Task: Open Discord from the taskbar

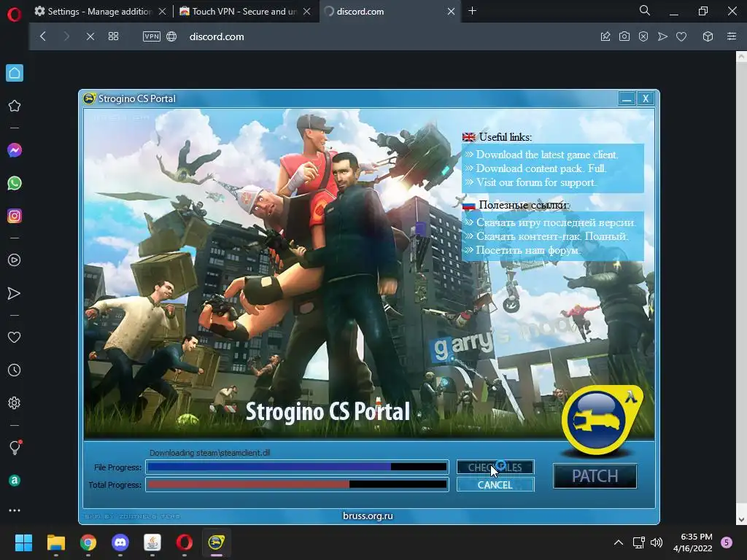Action: (x=120, y=542)
